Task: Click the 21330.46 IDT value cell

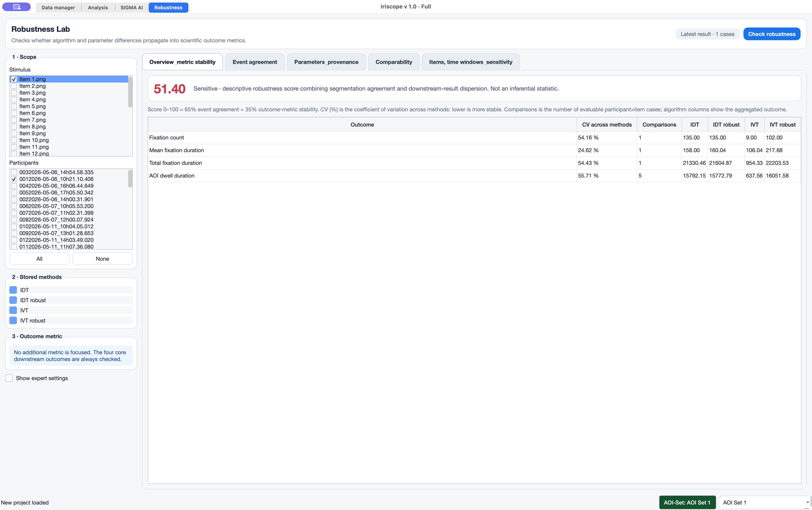Action: (x=694, y=163)
